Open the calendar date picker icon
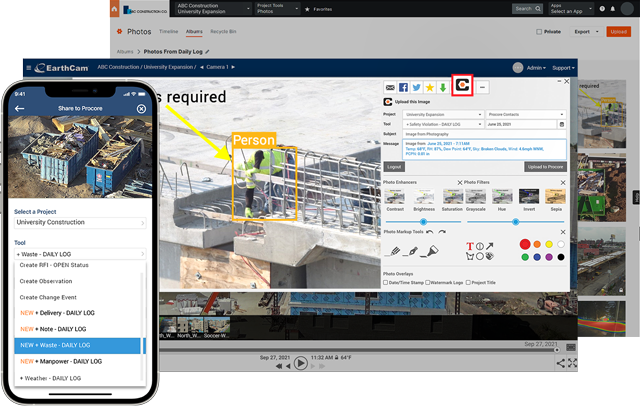 pyautogui.click(x=562, y=124)
